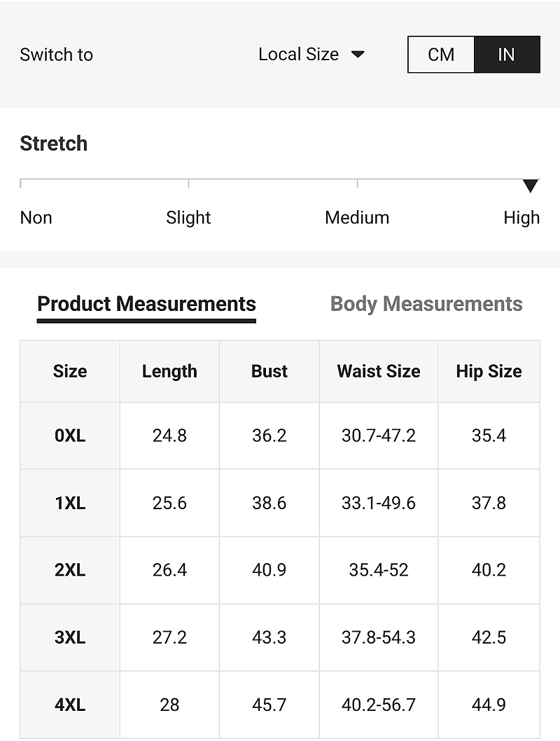
Task: Click the stretch indicator triangle at High
Action: (531, 186)
